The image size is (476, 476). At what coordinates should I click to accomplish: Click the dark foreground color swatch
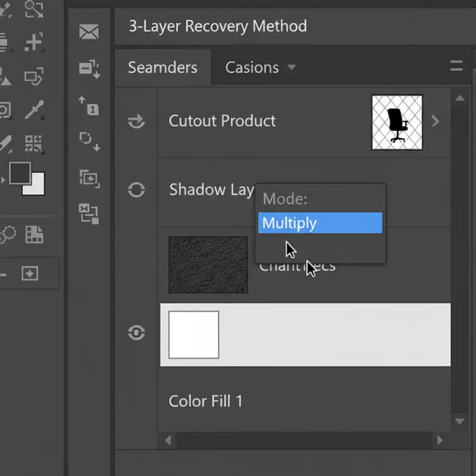pos(19,173)
